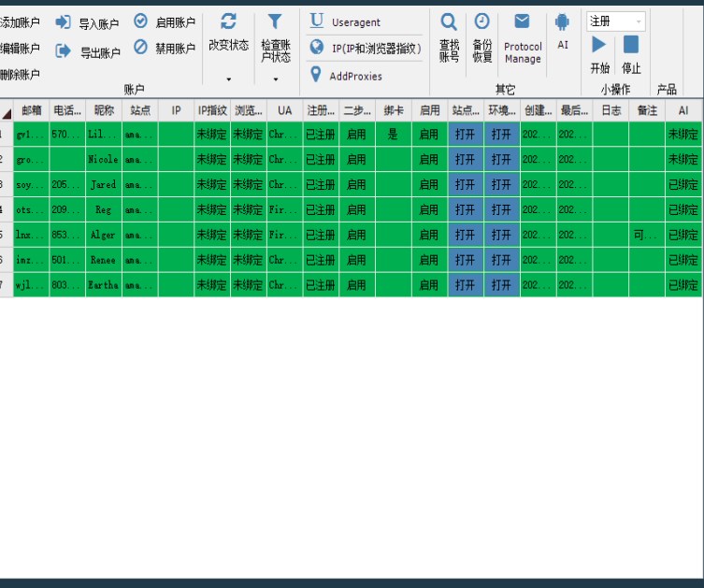Click the UA column header

point(284,110)
